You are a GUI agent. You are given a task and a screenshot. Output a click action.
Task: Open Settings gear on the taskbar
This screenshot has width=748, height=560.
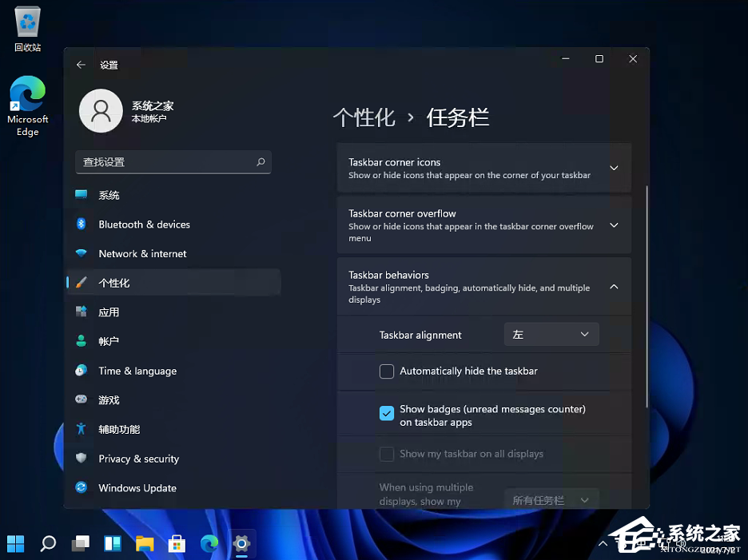(241, 544)
